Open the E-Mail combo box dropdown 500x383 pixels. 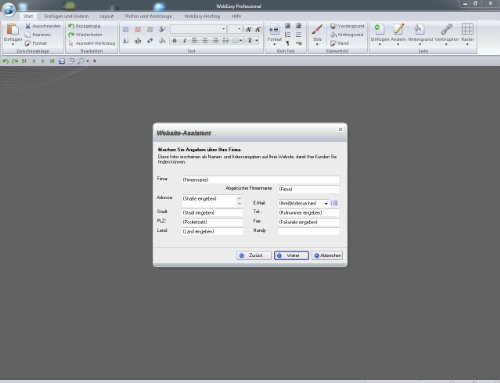click(326, 203)
